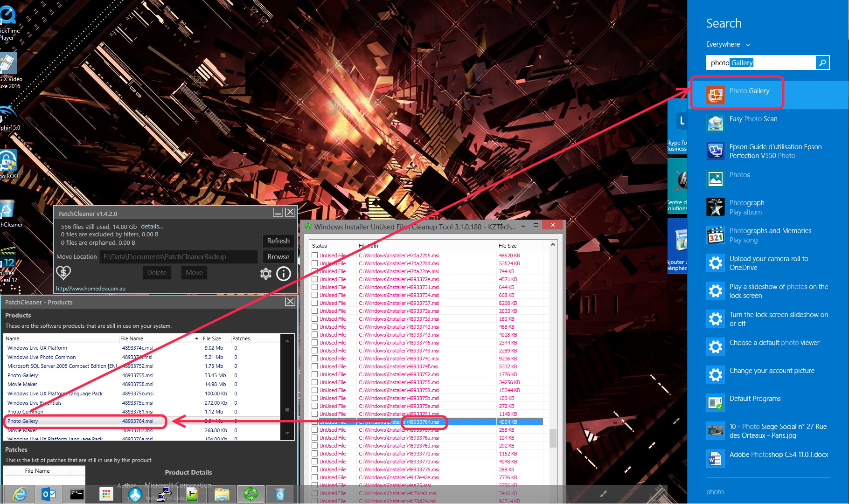This screenshot has width=849, height=504.
Task: Check the box for 4893373d.msi
Action: click(315, 319)
